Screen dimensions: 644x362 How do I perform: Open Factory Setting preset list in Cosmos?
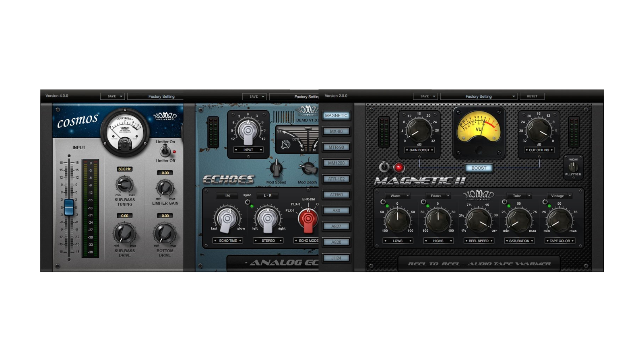[x=155, y=97]
